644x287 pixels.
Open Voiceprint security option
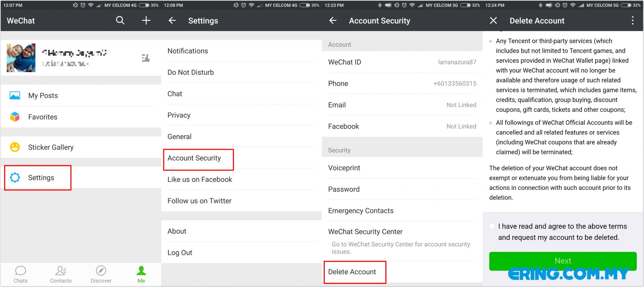click(402, 168)
